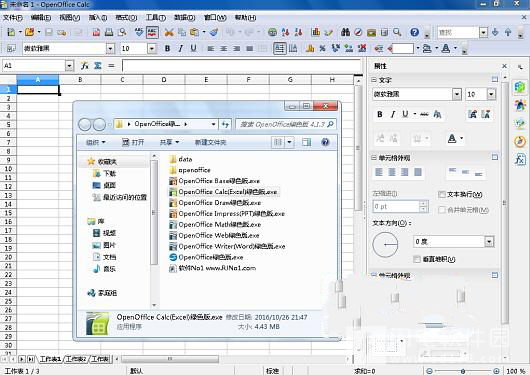Screen dimensions: 530x375
Task: Select the OpenOffice Impress(PPT) exe file
Action: tap(227, 213)
